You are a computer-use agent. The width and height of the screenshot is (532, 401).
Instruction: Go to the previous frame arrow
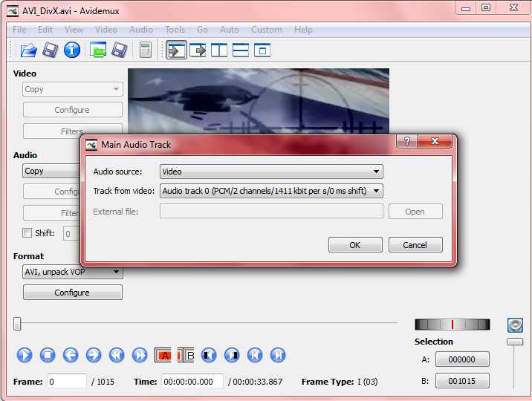click(71, 355)
